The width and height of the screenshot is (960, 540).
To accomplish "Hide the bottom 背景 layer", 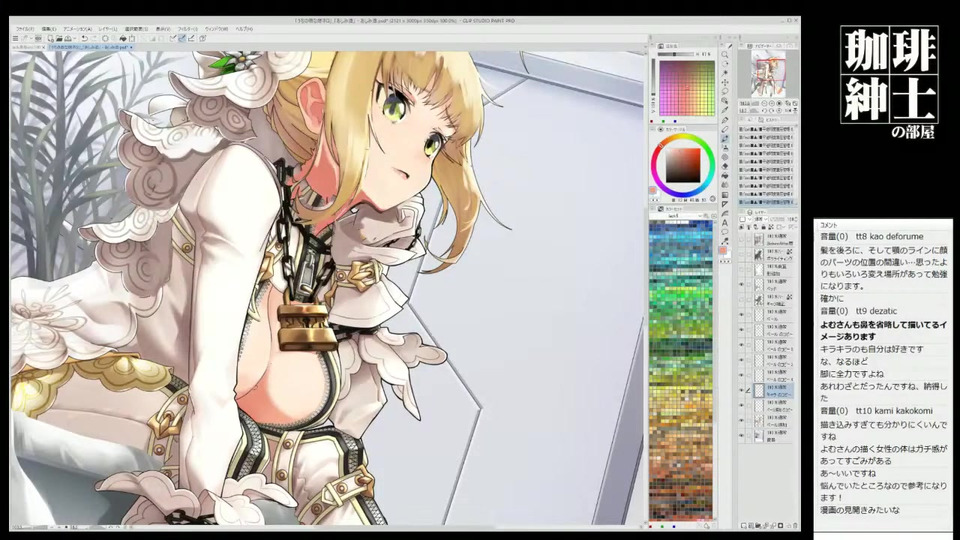I will (x=741, y=433).
